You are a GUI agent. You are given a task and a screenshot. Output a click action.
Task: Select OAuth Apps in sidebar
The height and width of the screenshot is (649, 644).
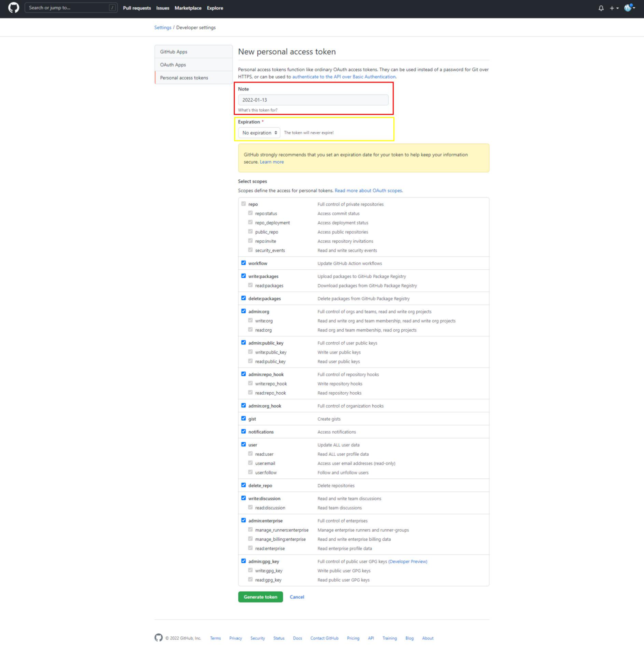tap(193, 65)
